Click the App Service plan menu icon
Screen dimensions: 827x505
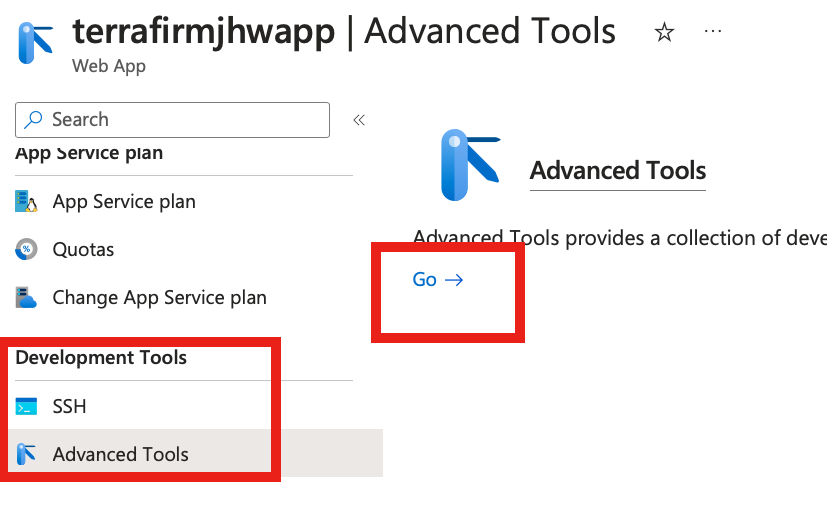click(26, 201)
